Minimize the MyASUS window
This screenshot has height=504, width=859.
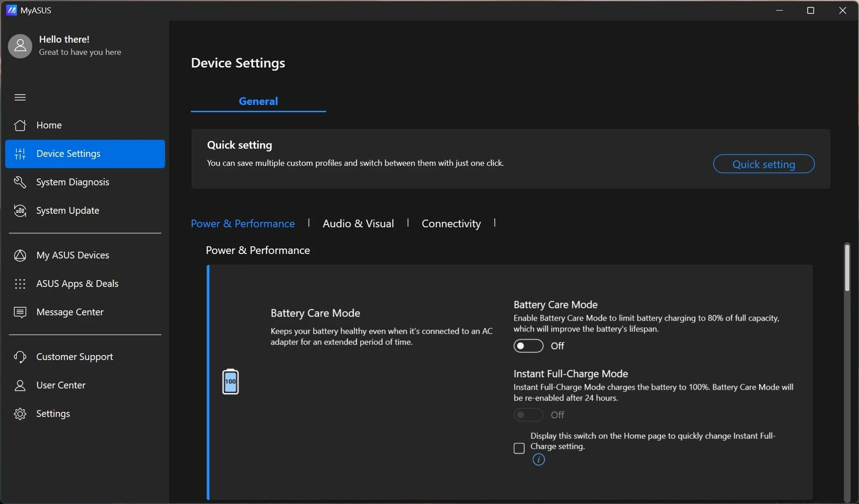tap(779, 10)
